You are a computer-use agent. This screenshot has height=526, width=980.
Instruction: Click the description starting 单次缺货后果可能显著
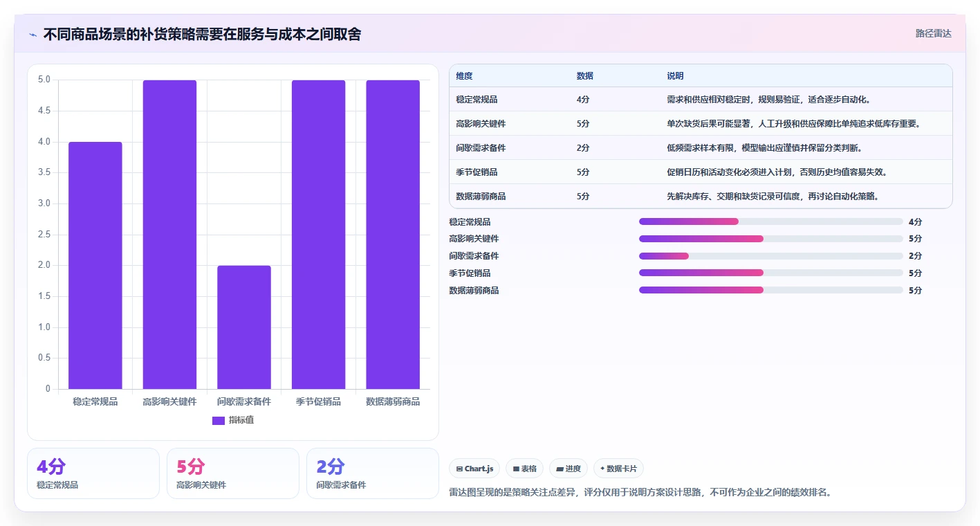(x=795, y=123)
